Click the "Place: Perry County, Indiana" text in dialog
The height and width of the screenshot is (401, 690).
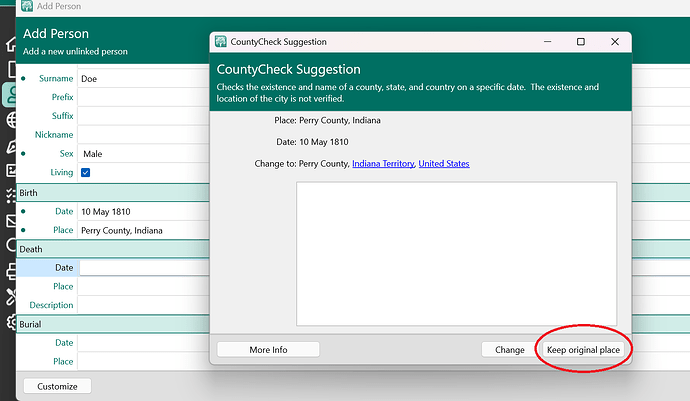point(327,120)
